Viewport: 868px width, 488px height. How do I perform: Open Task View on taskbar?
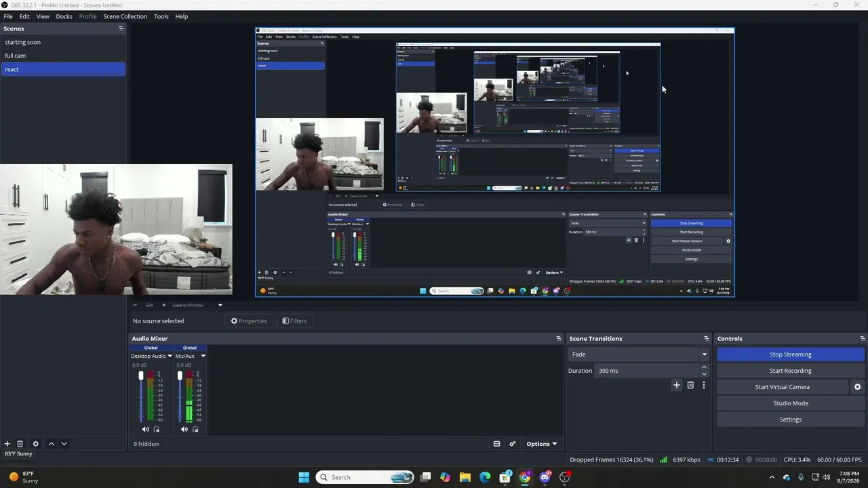[x=425, y=477]
